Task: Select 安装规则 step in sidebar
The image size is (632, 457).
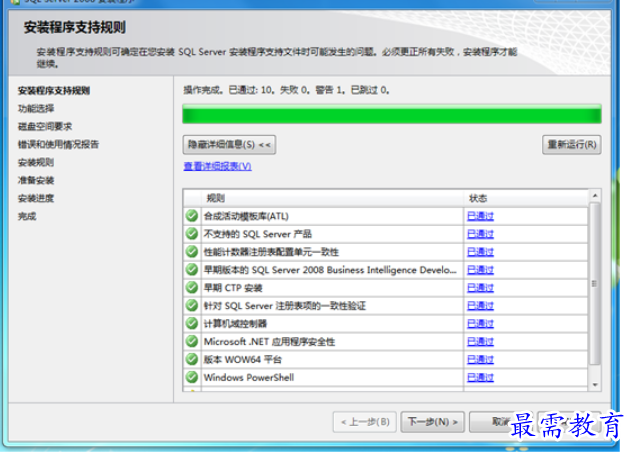Action: [36, 162]
